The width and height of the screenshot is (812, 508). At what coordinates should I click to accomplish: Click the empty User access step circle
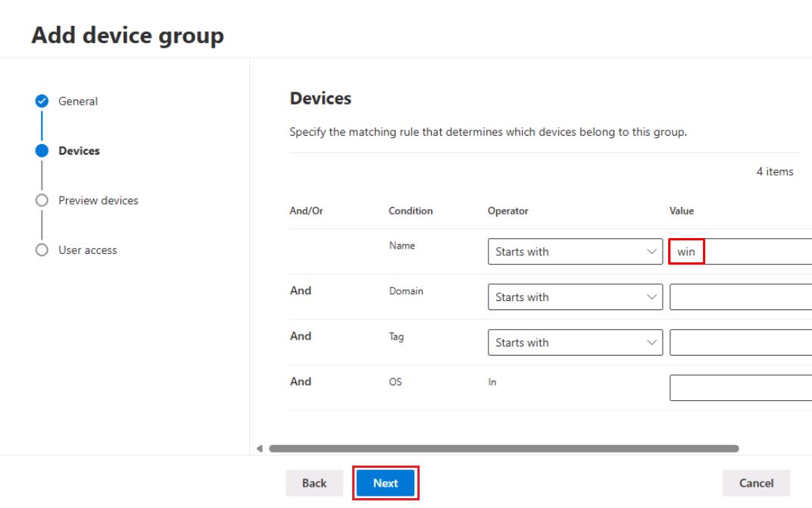(42, 250)
